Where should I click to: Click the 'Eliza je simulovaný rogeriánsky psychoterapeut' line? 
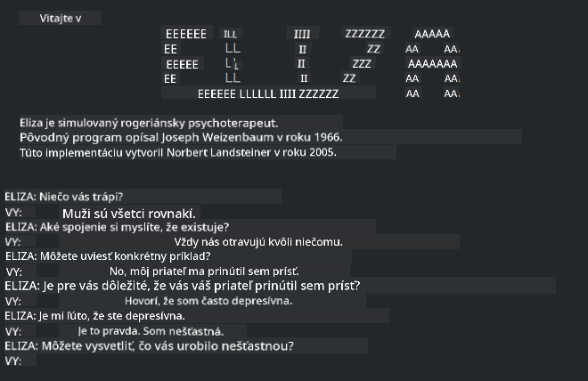pos(149,123)
